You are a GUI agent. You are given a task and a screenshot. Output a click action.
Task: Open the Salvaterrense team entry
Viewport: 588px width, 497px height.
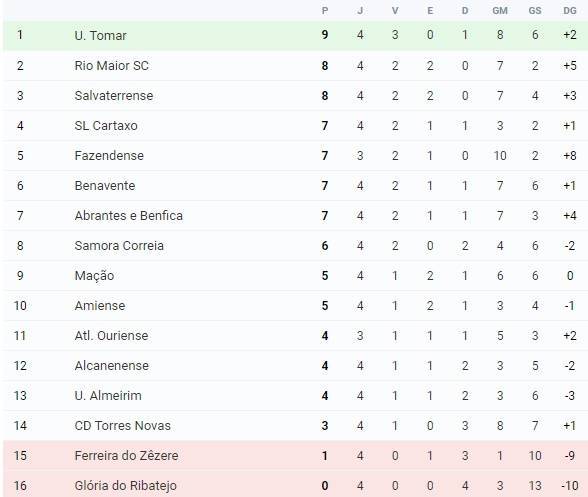click(x=114, y=96)
